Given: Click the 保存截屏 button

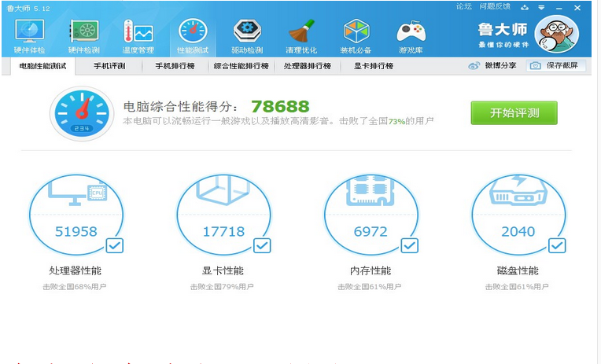Looking at the screenshot, I should pyautogui.click(x=556, y=66).
